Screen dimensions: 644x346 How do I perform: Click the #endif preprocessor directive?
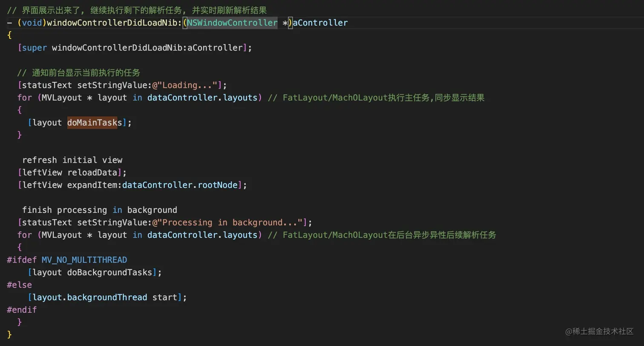22,309
